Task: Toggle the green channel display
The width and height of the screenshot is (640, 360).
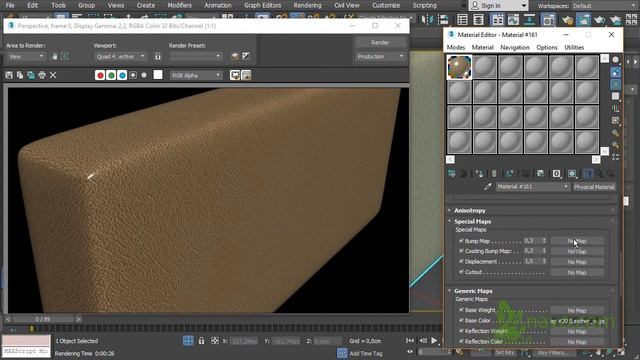Action: (x=111, y=75)
